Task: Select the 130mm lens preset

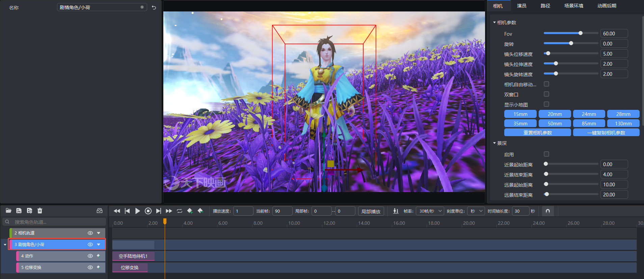Action: click(x=623, y=123)
